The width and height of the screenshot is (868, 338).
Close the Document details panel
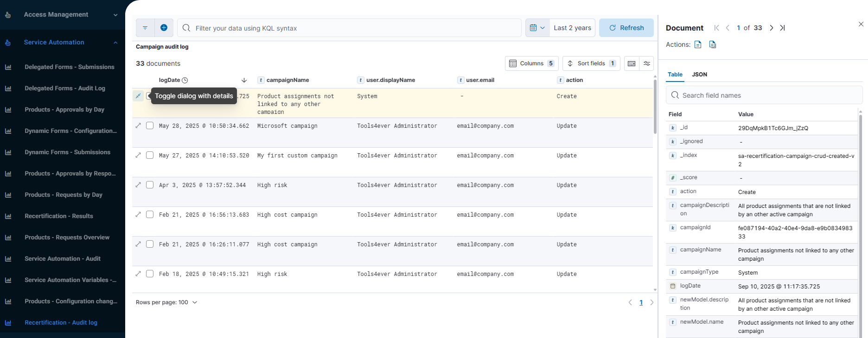(861, 24)
